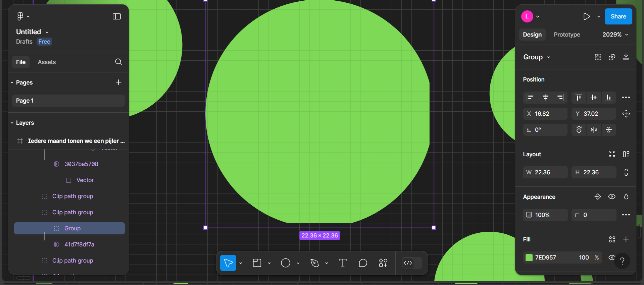Select the Comment tool
Viewport: 644px width, 285px height.
[x=363, y=263]
